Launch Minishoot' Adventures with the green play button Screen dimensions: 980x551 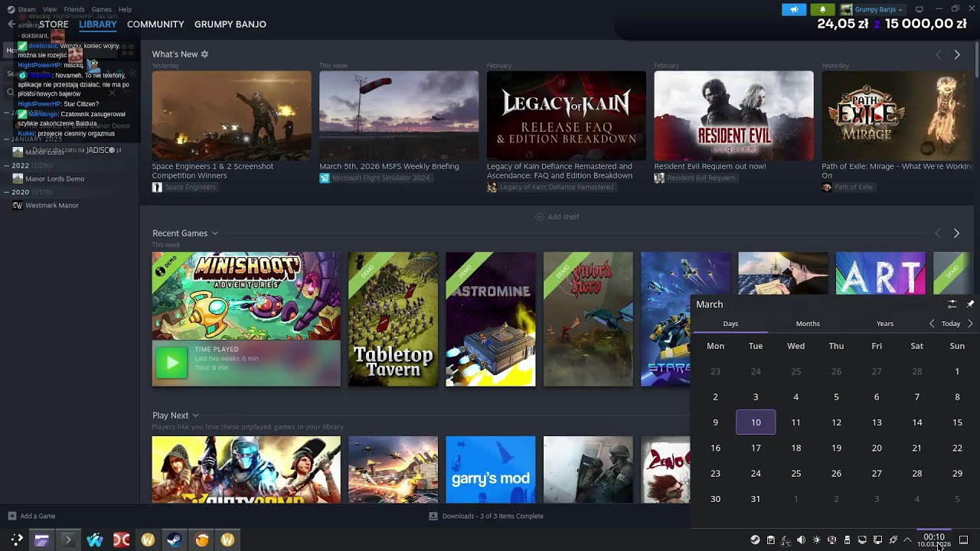click(171, 363)
